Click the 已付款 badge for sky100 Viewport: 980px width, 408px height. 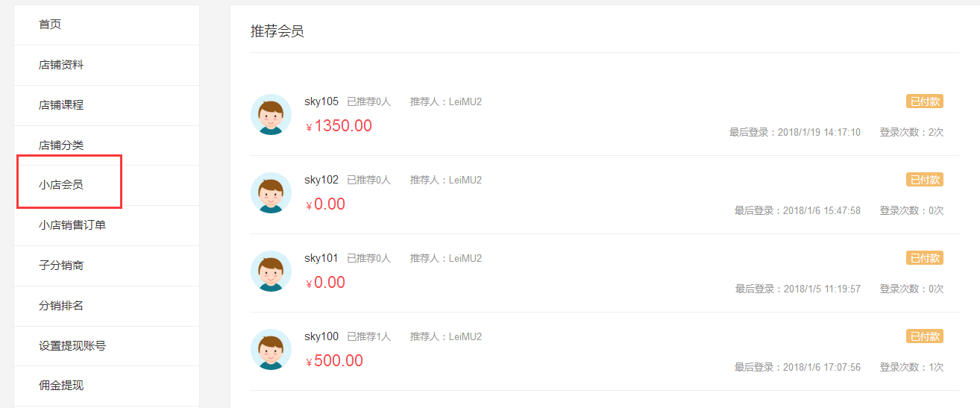[925, 336]
